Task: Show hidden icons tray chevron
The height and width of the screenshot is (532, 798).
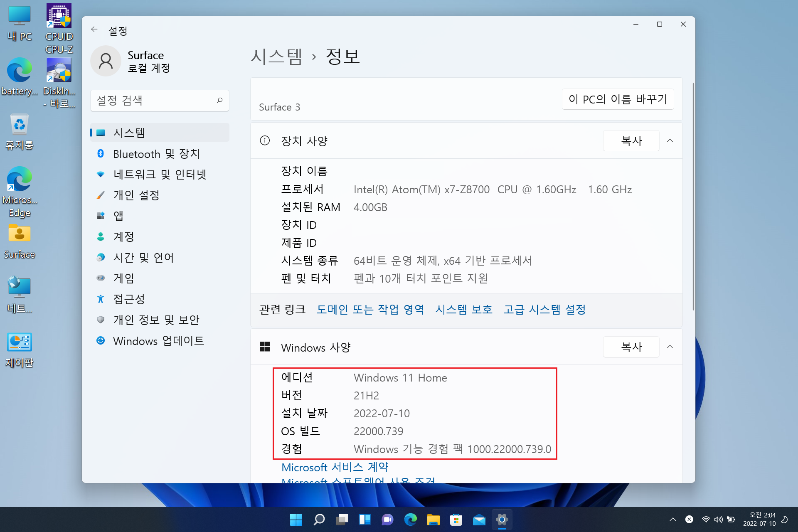Action: [x=673, y=520]
